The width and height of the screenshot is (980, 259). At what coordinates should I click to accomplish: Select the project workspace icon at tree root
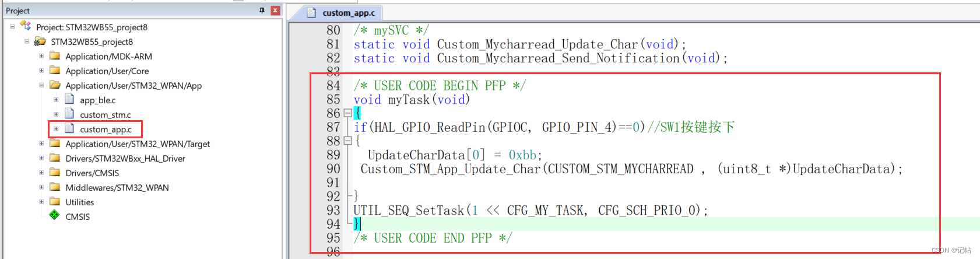pos(26,26)
